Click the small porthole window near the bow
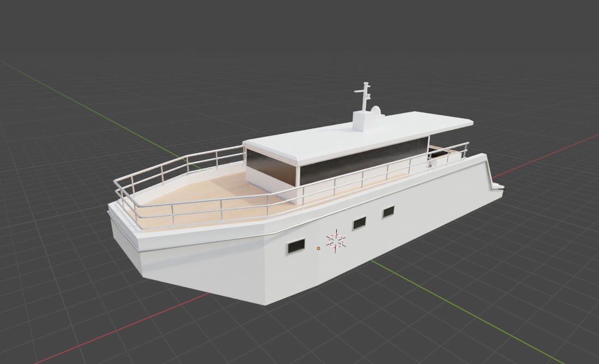 point(295,247)
